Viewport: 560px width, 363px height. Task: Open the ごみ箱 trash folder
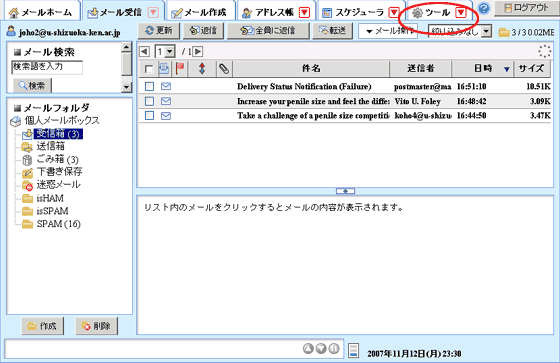pos(50,159)
